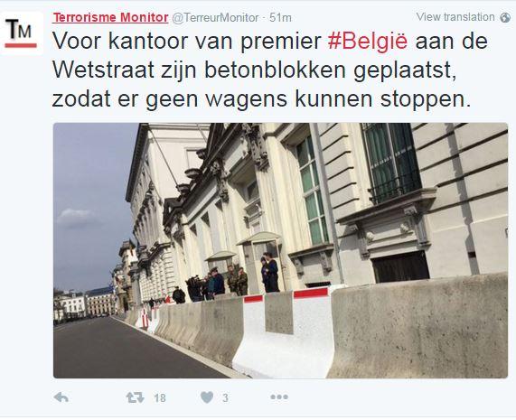Viewport: 516px width, 420px height.
Task: Open the @TerreurMonitor handle
Action: (x=216, y=18)
